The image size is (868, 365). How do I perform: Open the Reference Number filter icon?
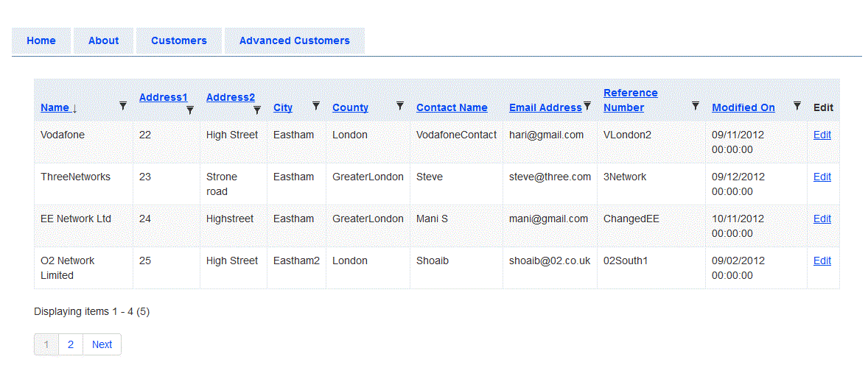pos(696,106)
